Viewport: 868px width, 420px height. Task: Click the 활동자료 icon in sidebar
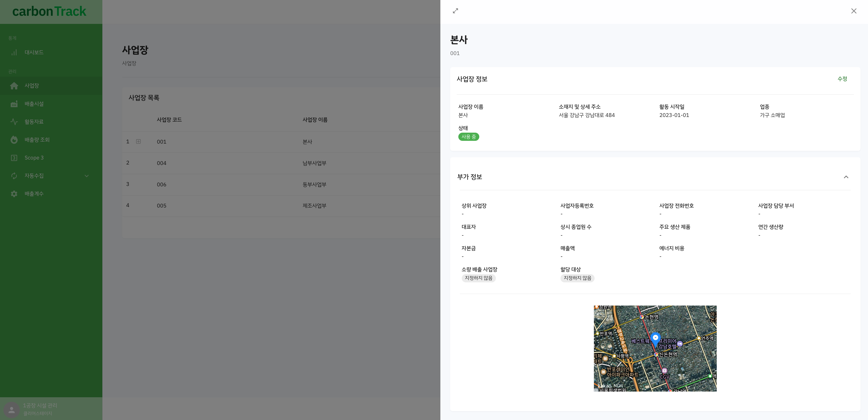point(14,122)
